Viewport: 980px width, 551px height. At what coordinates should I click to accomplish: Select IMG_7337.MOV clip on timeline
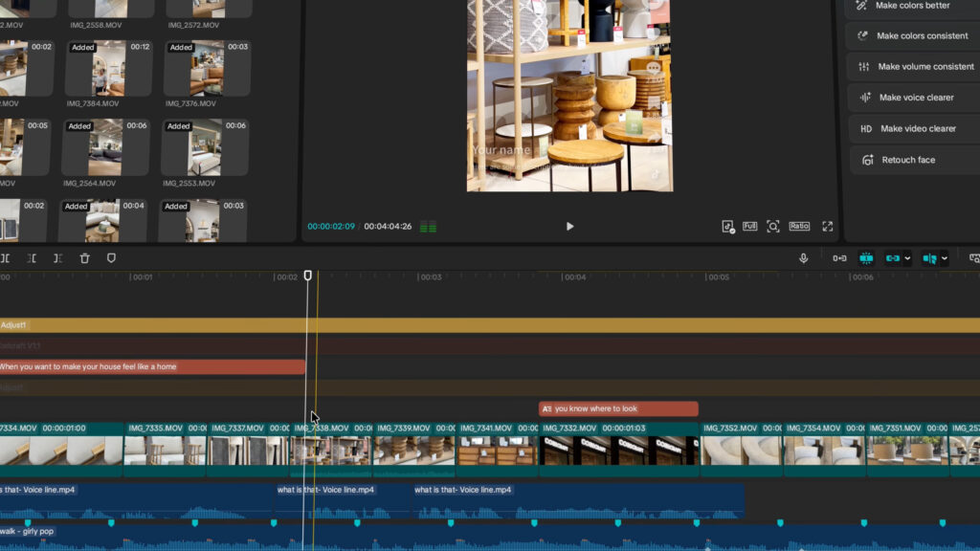tap(248, 450)
